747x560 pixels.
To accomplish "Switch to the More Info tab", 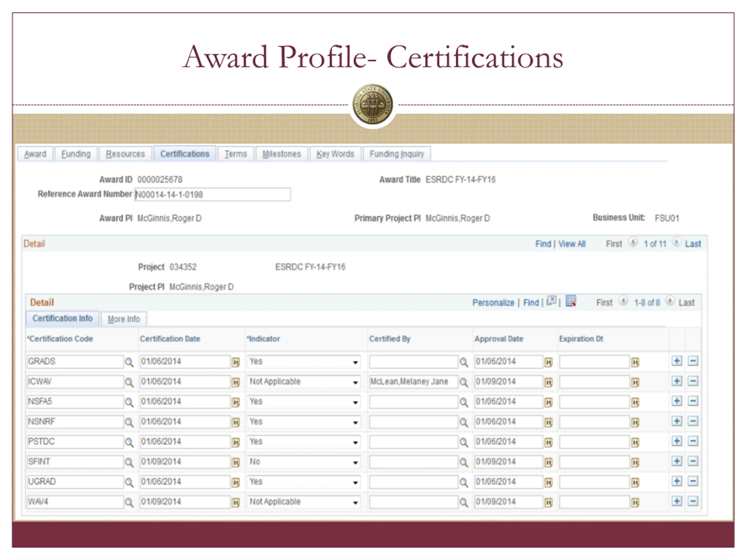I will (124, 319).
